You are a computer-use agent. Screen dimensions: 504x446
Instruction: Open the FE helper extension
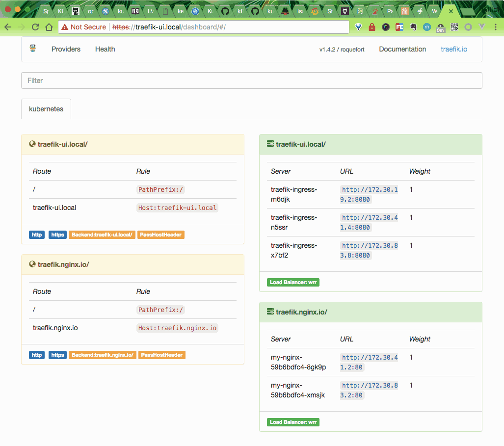click(399, 27)
